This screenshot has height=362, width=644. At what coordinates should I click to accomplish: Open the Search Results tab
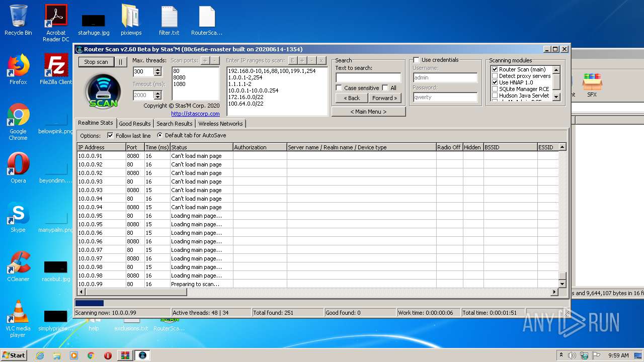tap(175, 124)
